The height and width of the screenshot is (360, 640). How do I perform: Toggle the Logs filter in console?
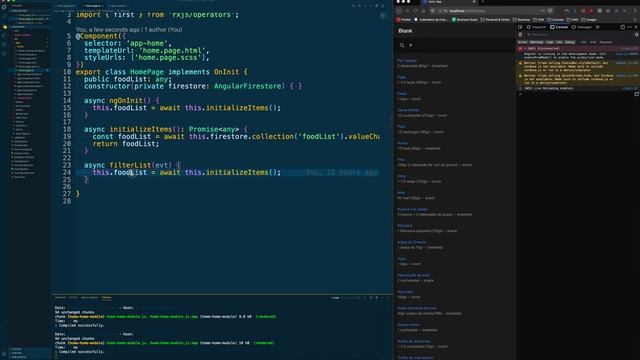tap(550, 42)
